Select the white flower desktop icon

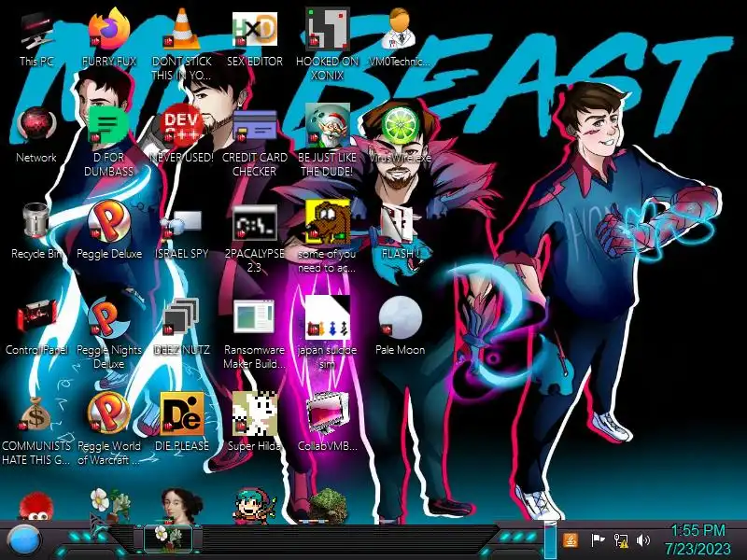coord(109,506)
